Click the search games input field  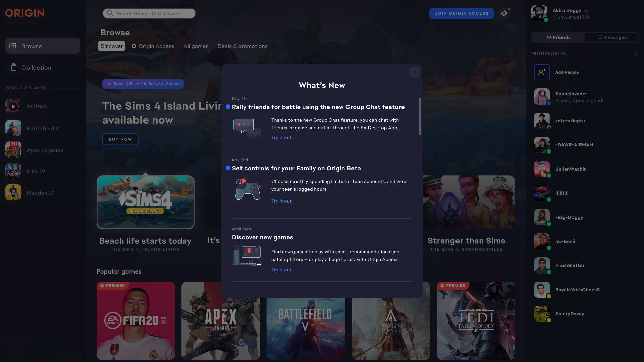(x=149, y=13)
